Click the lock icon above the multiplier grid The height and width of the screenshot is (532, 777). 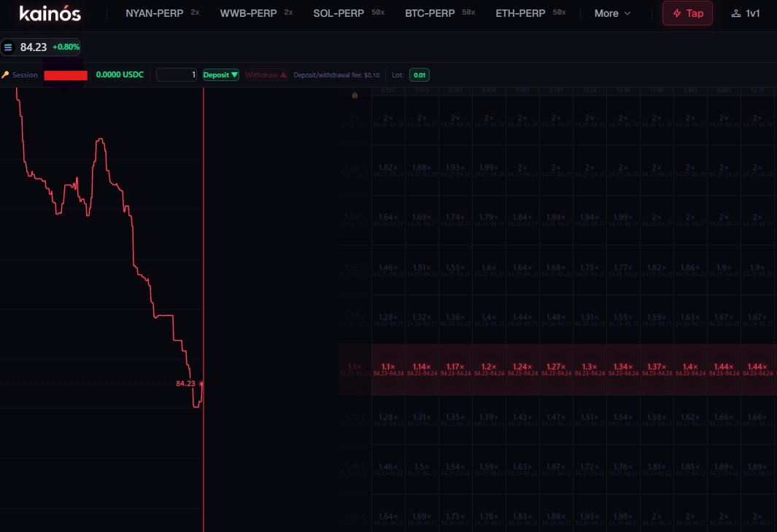(x=355, y=95)
